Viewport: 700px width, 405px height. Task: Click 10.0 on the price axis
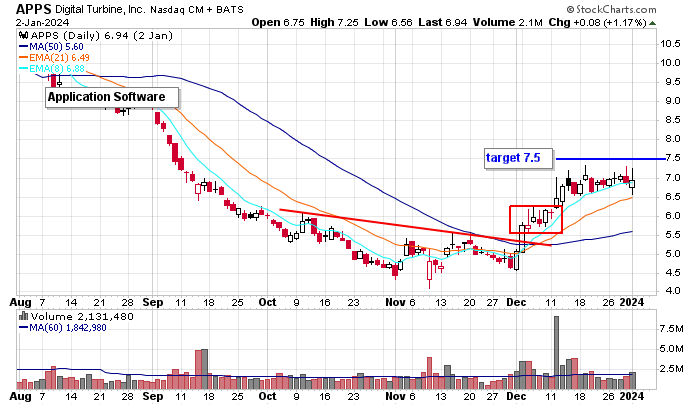670,63
